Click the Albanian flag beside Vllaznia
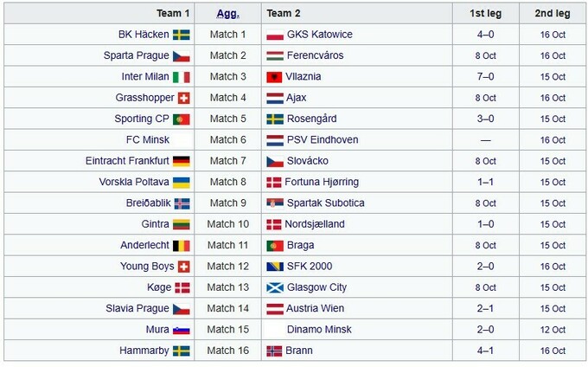This screenshot has height=367, width=588. point(275,77)
